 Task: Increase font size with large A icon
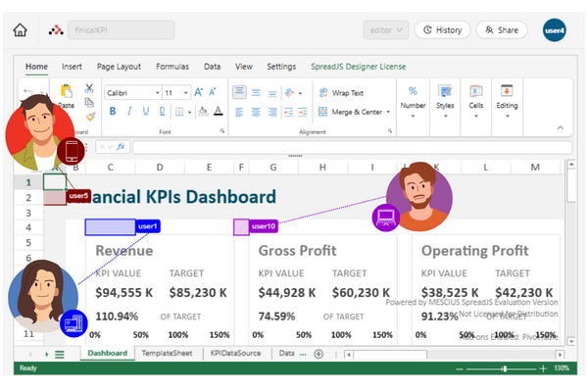198,92
